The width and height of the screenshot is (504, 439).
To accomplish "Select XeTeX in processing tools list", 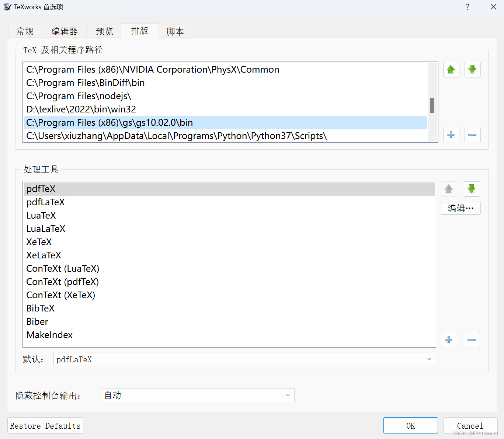I will tap(229, 242).
